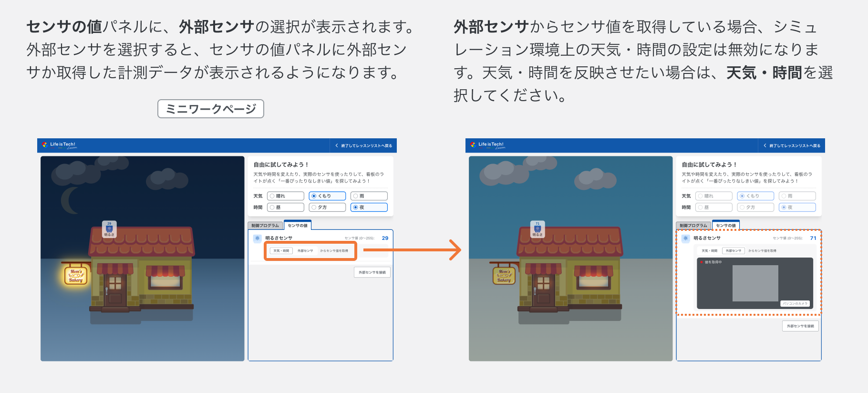Switch to 外部センサ in the orange-highlighted box
868x393 pixels.
pos(305,251)
